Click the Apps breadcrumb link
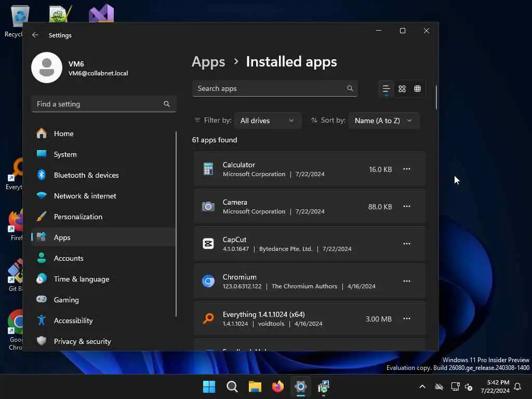The image size is (532, 399). tap(208, 62)
